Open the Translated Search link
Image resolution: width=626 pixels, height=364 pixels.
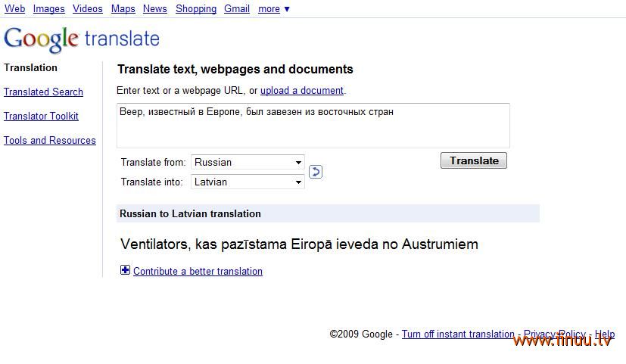pyautogui.click(x=43, y=92)
